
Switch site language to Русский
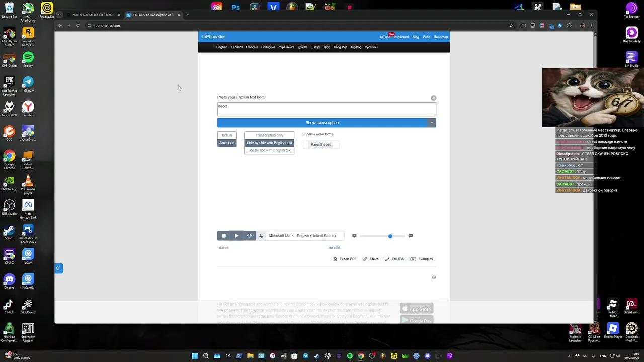370,47
